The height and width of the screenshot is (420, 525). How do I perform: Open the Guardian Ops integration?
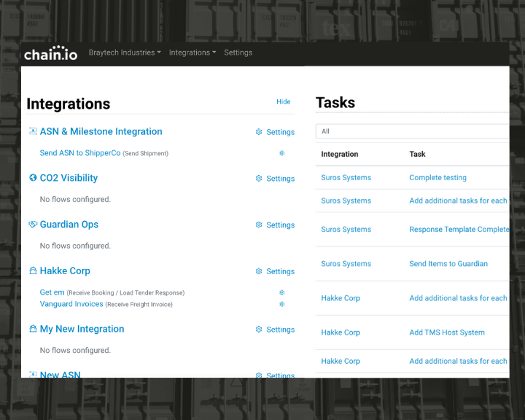69,225
